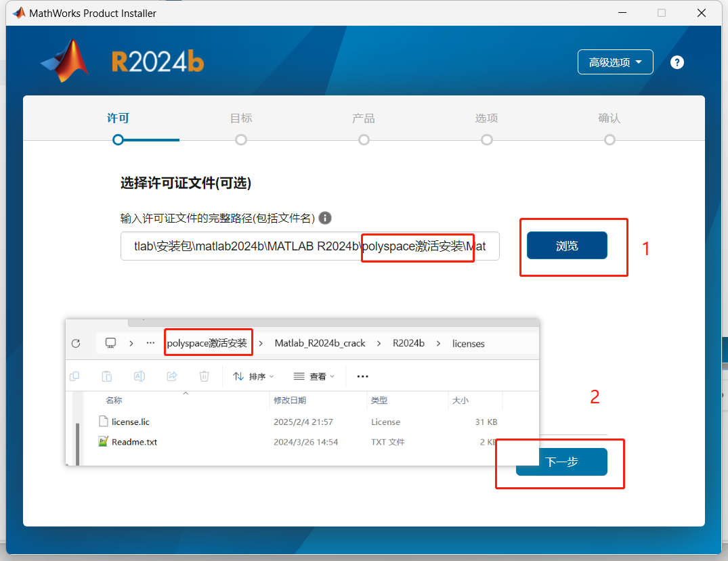Select the 产品 step tab
Image resolution: width=728 pixels, height=561 pixels.
(x=364, y=118)
